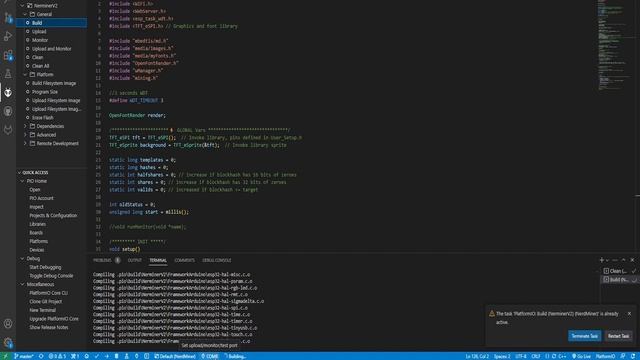Click PlatformIO label in status bar
This screenshot has width=640, height=360.
pos(605,356)
